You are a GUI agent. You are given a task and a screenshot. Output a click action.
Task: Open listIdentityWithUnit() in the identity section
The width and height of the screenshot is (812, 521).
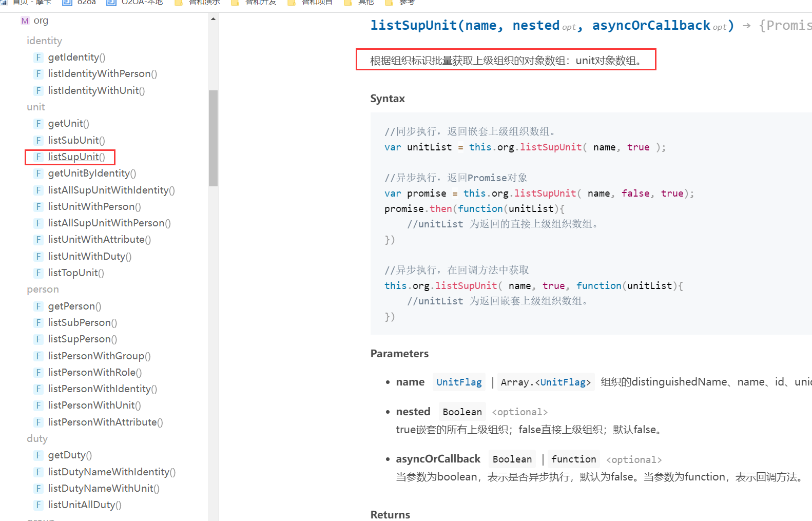tap(96, 91)
